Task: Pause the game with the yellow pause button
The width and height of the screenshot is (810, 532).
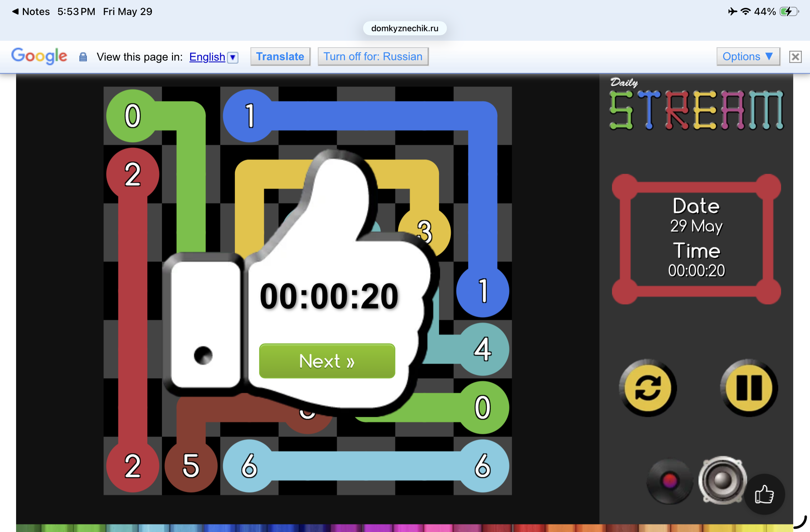Action: 749,388
